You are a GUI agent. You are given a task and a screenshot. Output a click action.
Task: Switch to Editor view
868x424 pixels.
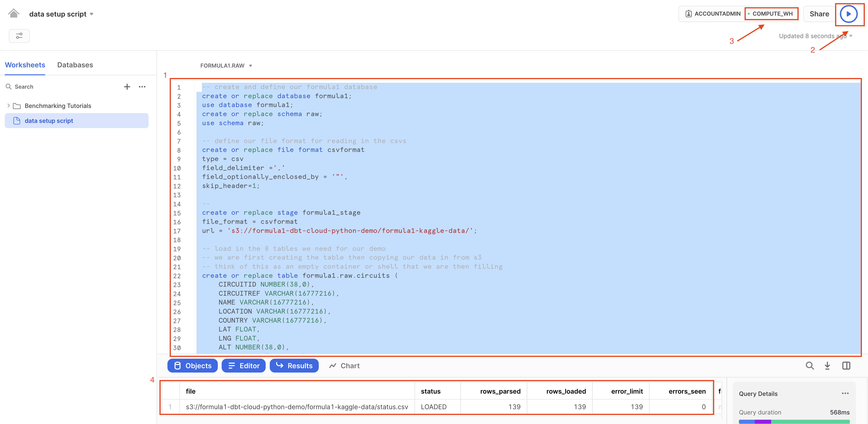pos(243,366)
